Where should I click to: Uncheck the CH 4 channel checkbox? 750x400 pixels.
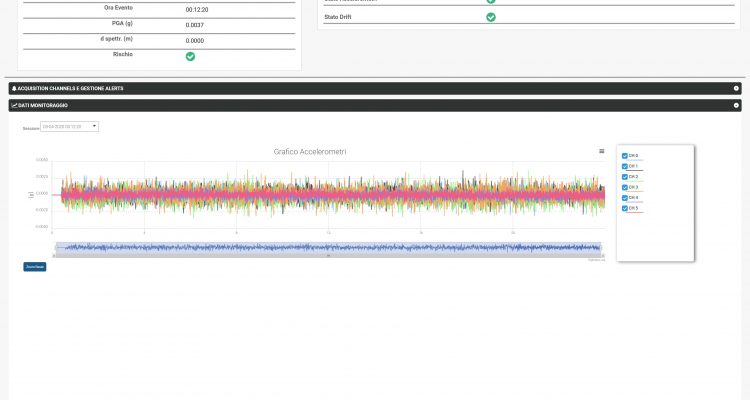[625, 198]
